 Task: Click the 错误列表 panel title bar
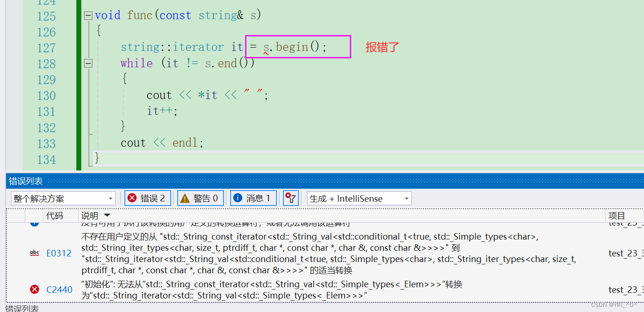click(x=325, y=181)
